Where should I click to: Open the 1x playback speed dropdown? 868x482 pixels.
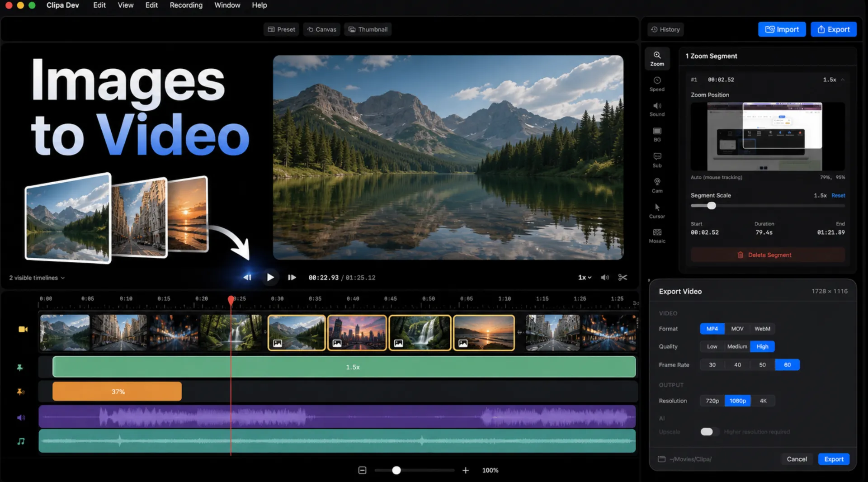(585, 277)
